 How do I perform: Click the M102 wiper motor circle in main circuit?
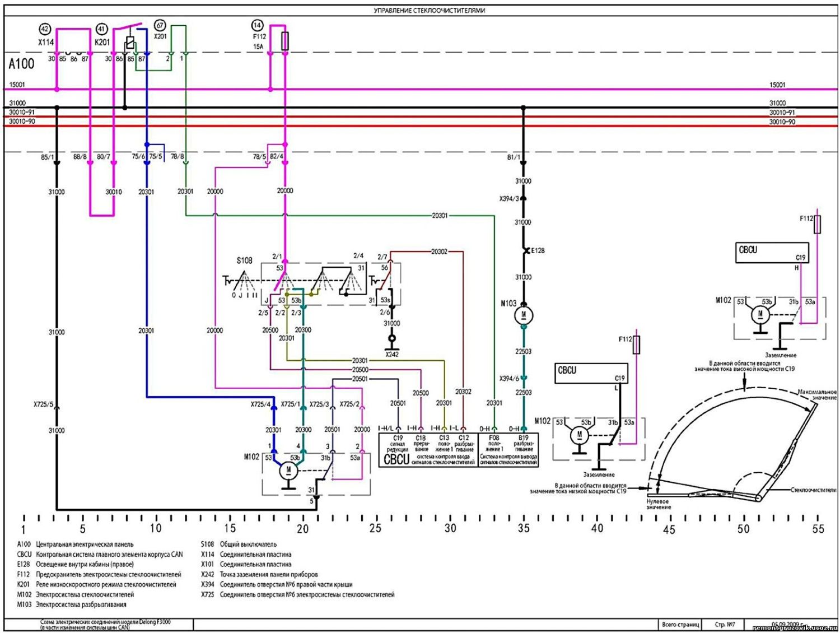pos(289,471)
